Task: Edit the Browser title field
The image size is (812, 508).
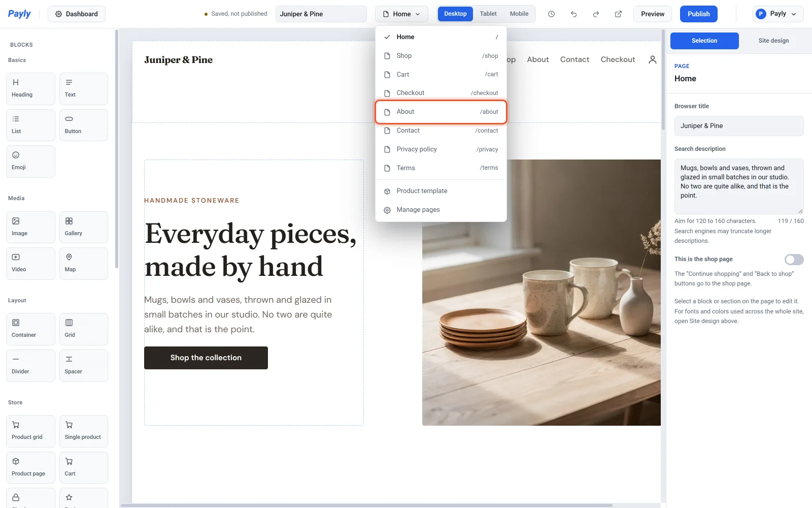Action: click(739, 126)
